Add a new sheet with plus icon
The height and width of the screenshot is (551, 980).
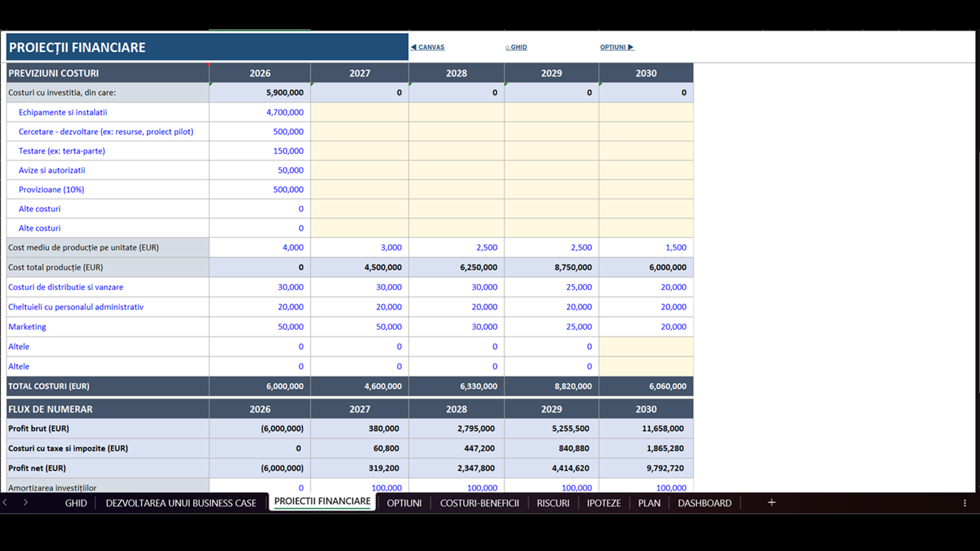[x=772, y=503]
